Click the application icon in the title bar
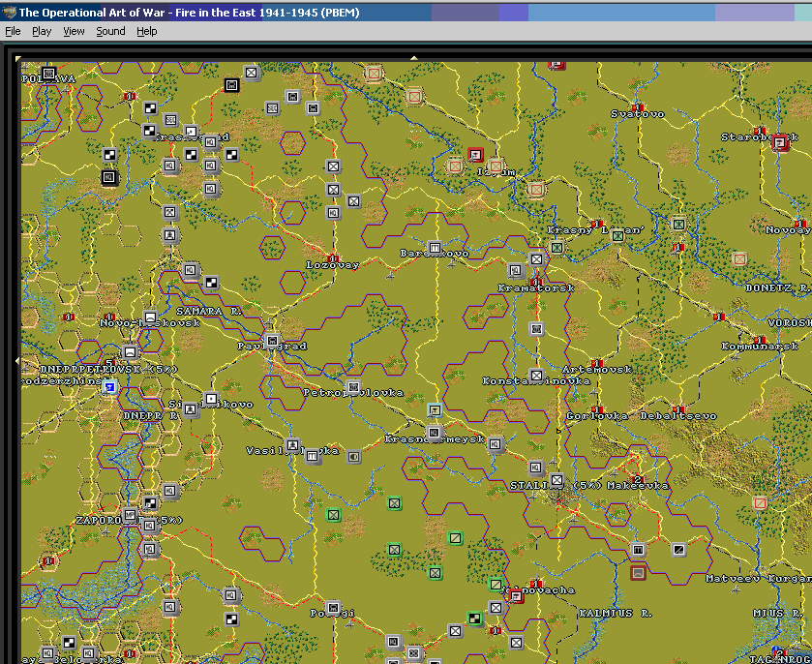Image resolution: width=812 pixels, height=664 pixels. point(9,12)
